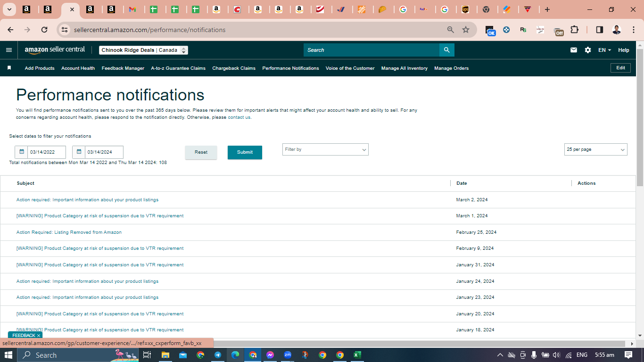This screenshot has height=362, width=644.
Task: View site information icon in address bar
Action: (65, 30)
